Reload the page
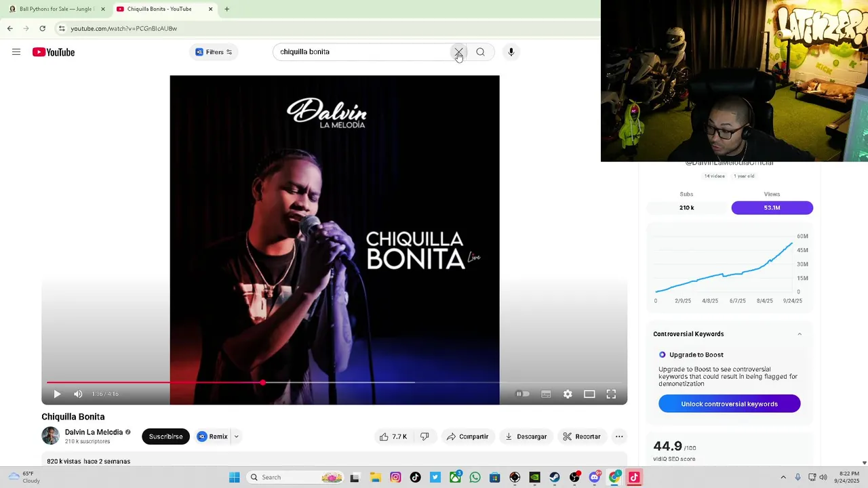The image size is (868, 488). (42, 28)
